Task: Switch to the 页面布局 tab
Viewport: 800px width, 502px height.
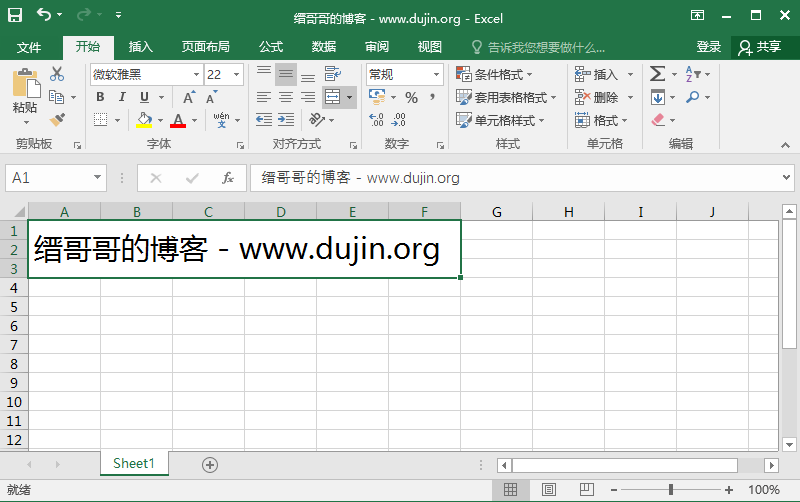Action: (x=205, y=47)
